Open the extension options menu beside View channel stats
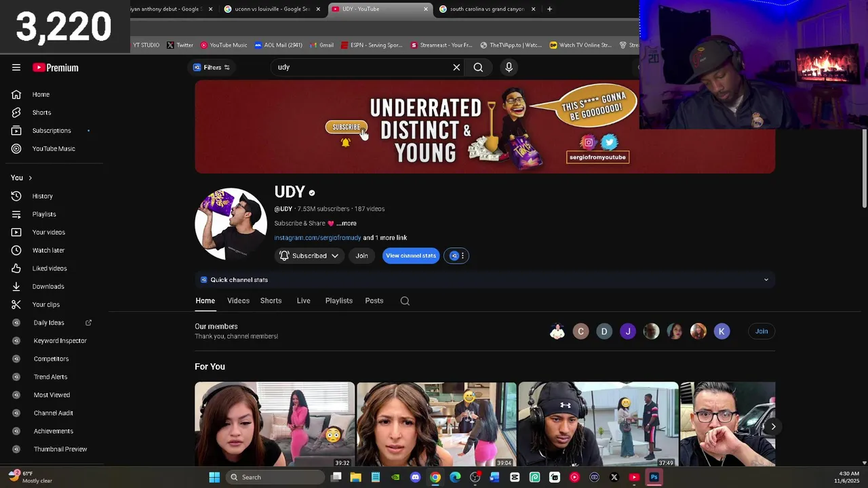Viewport: 868px width, 488px height. (x=456, y=256)
